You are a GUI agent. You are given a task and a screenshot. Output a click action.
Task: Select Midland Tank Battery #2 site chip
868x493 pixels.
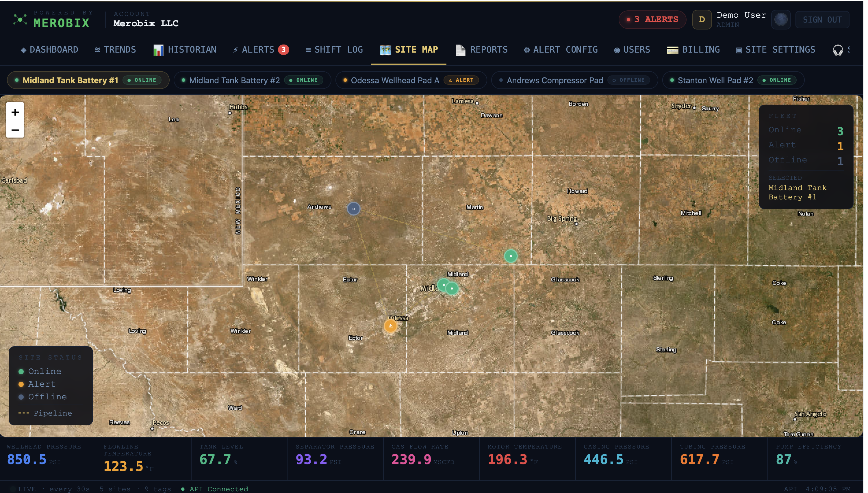252,80
